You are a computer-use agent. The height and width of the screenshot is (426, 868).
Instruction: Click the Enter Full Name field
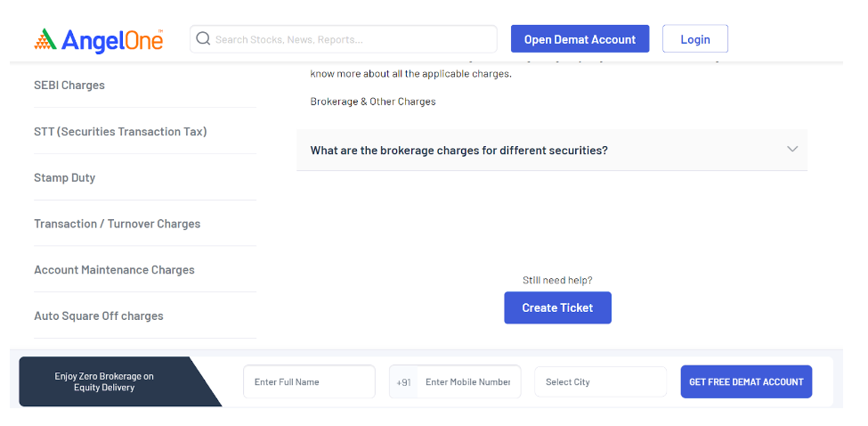point(309,381)
